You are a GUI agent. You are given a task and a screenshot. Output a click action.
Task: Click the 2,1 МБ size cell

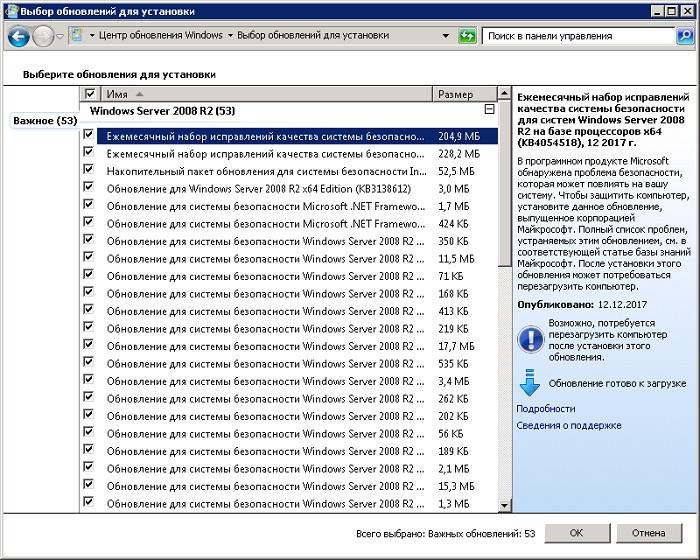pos(454,468)
